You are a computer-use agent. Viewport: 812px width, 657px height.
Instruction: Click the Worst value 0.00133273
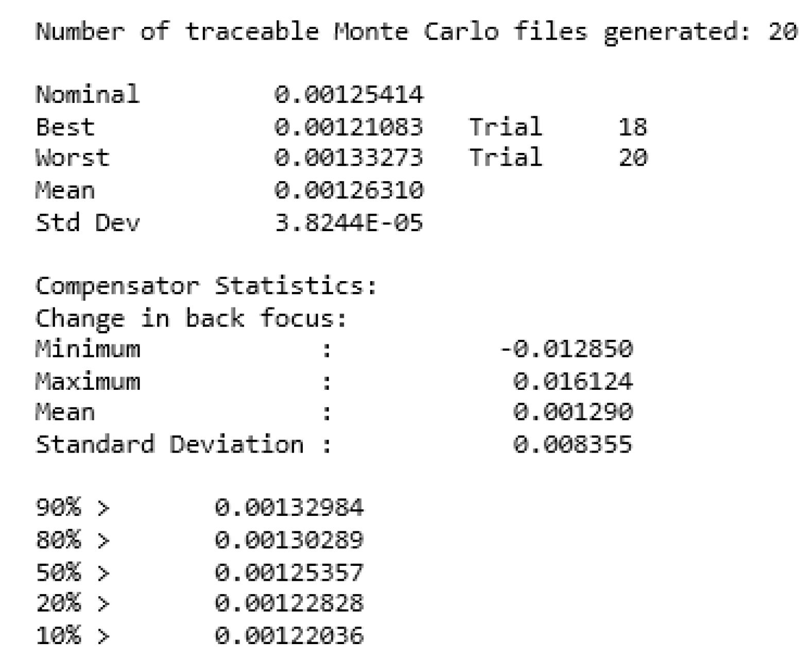click(x=349, y=158)
